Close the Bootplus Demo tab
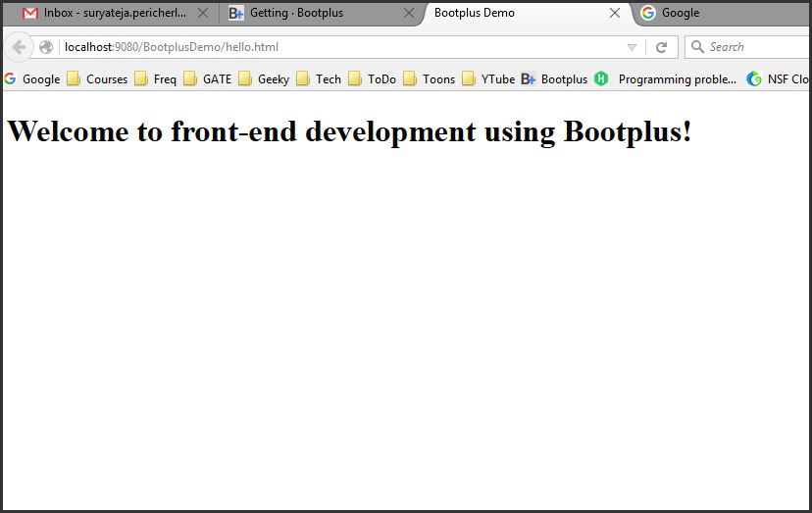This screenshot has height=513, width=812. [x=615, y=13]
